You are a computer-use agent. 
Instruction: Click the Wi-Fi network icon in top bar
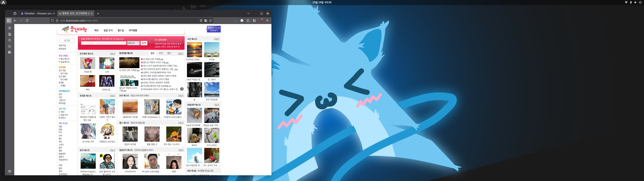tap(626, 2)
